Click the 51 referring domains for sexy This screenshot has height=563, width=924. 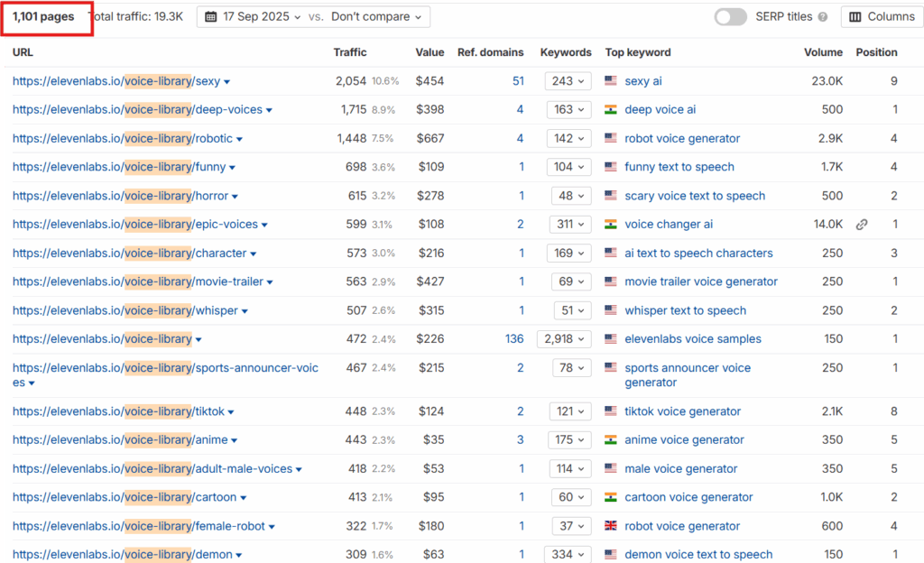[518, 81]
